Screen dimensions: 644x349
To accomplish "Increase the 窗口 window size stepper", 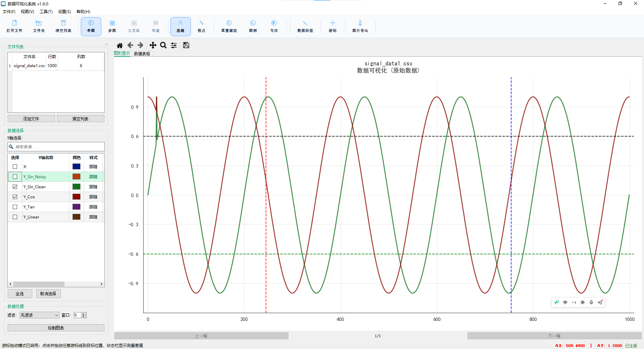I will [84, 314].
